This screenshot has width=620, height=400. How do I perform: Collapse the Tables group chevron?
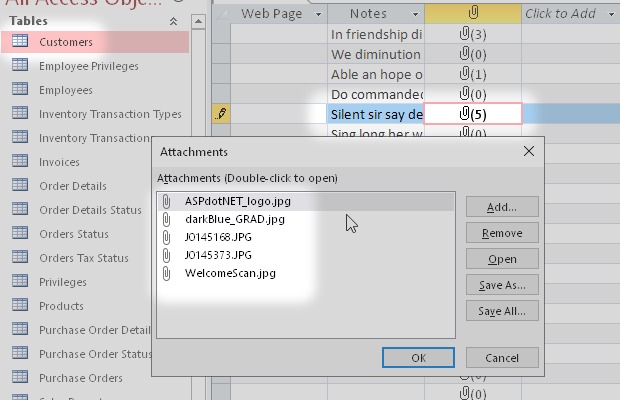pos(174,21)
